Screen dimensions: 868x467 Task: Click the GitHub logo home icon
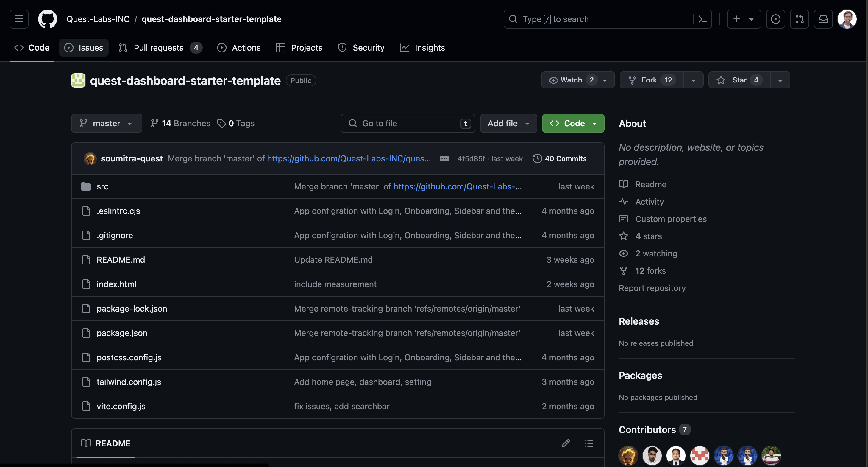point(48,19)
